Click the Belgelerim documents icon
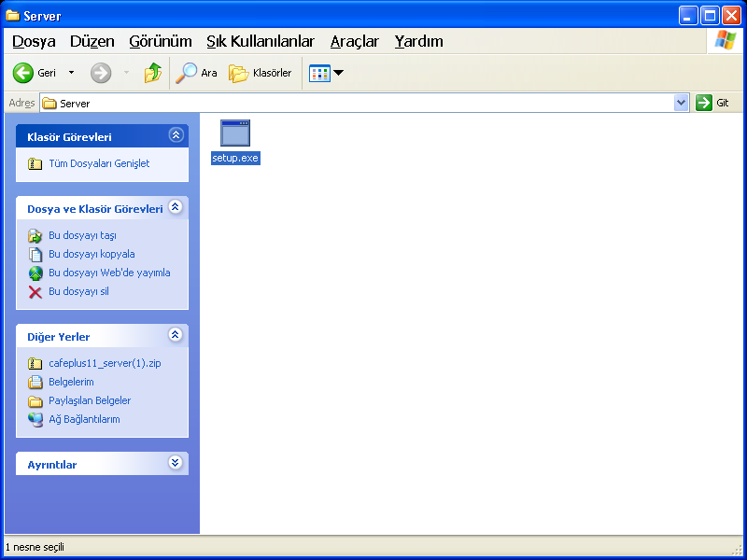Screen dimensions: 747x560 coord(35,383)
